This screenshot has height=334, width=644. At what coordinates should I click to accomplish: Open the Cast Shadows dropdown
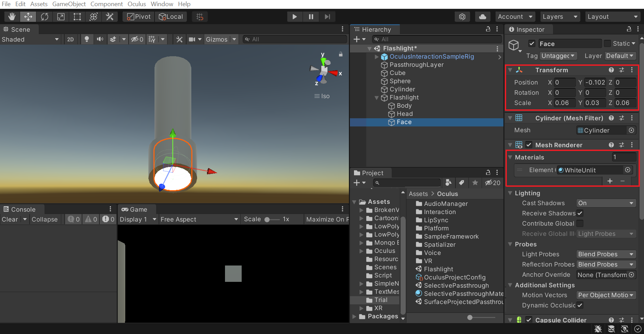point(606,203)
